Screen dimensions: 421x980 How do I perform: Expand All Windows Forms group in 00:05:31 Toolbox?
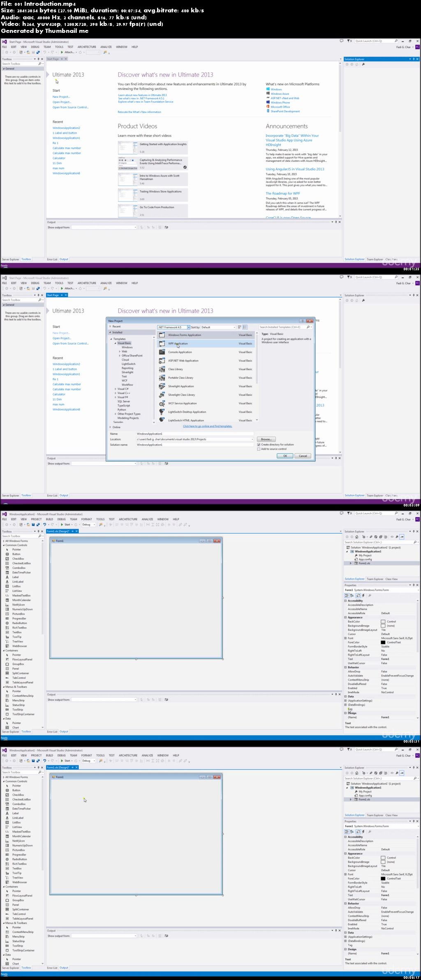coord(4,541)
